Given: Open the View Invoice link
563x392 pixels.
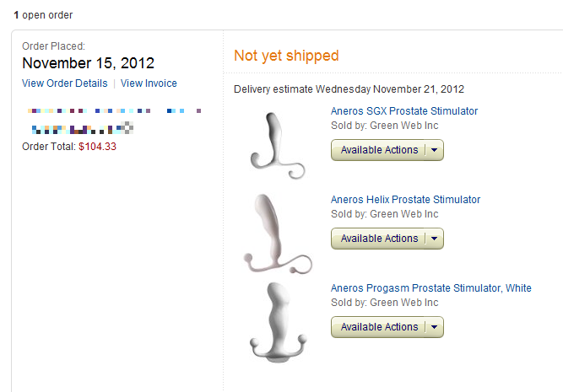Looking at the screenshot, I should pyautogui.click(x=149, y=83).
